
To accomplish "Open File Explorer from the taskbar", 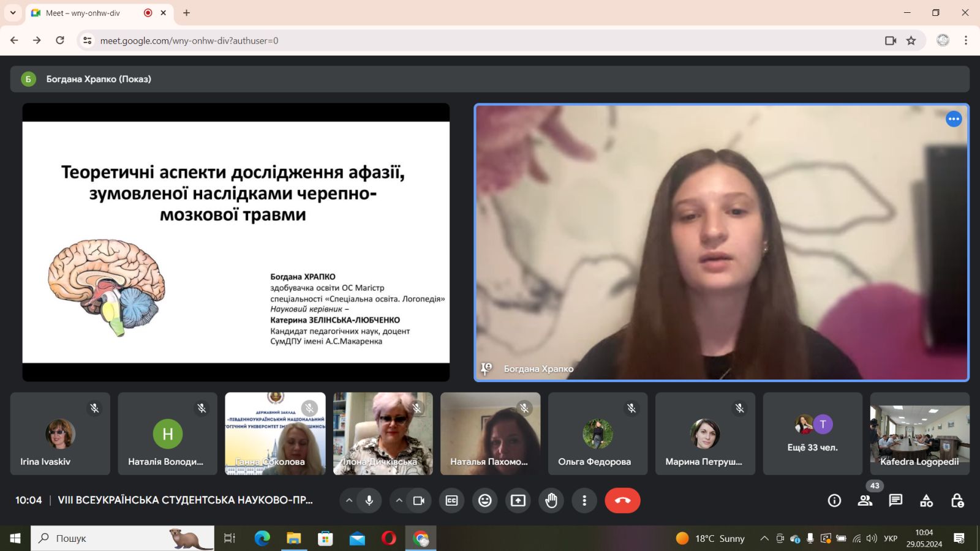I will [293, 539].
